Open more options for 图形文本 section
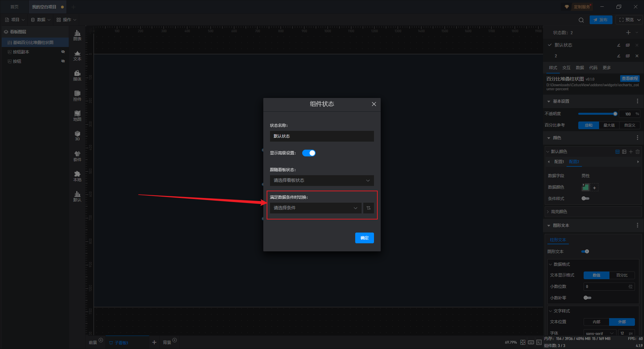Image resolution: width=644 pixels, height=349 pixels. pyautogui.click(x=637, y=226)
